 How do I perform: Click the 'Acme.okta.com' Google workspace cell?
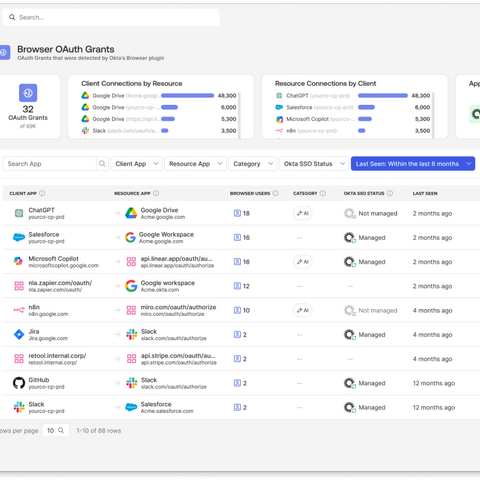[160, 290]
